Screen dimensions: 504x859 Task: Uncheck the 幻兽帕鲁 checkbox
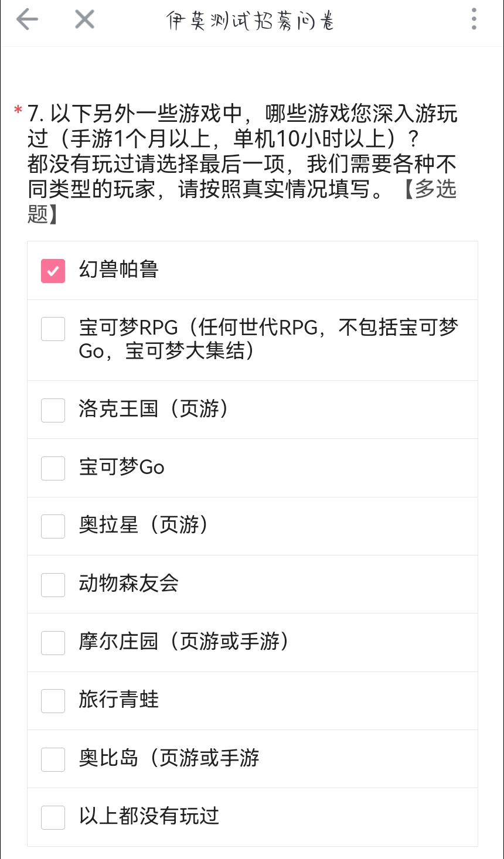53,271
